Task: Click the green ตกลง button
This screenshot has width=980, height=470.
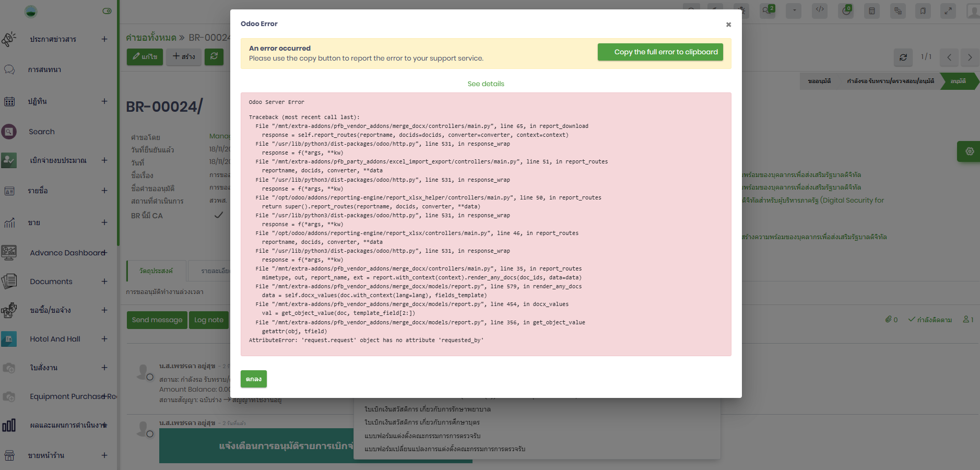Action: pyautogui.click(x=254, y=379)
